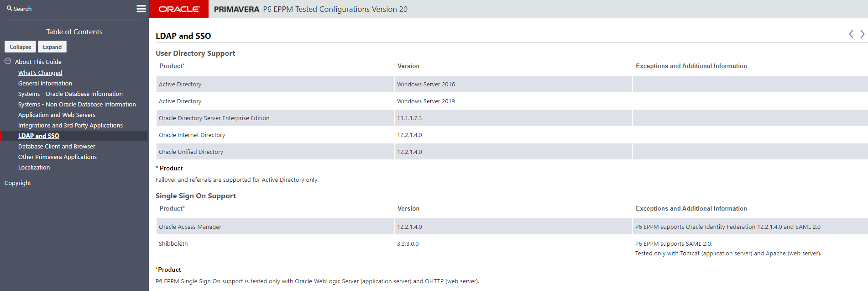Click the Collapse button

coord(20,47)
